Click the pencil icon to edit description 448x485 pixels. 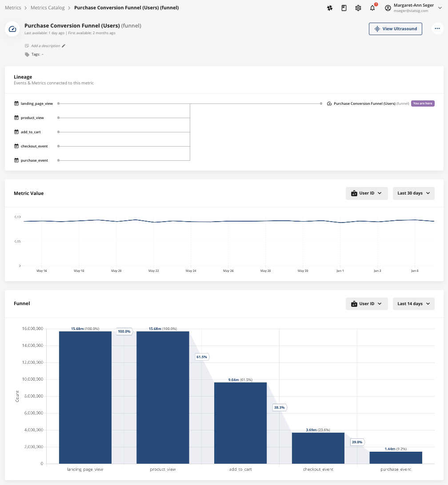[x=63, y=45]
